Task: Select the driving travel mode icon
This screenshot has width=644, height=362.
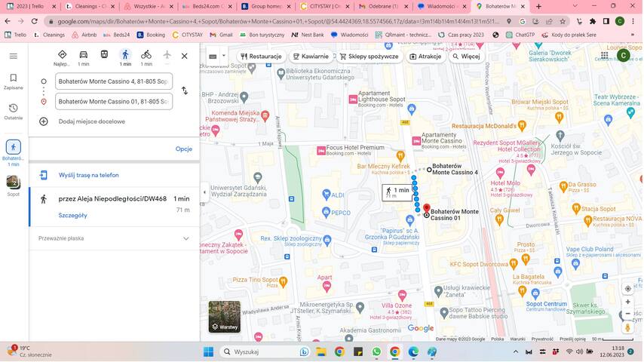Action: [83, 55]
